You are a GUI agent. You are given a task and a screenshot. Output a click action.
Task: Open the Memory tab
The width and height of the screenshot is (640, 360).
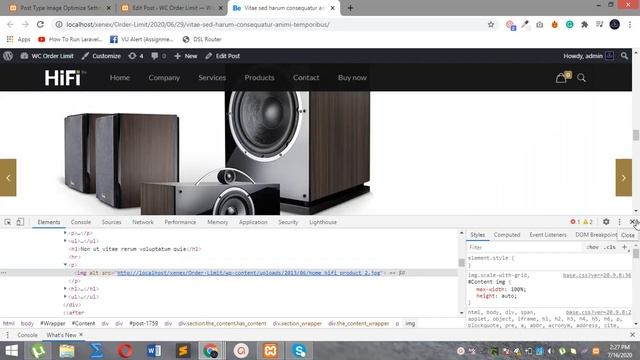point(218,222)
